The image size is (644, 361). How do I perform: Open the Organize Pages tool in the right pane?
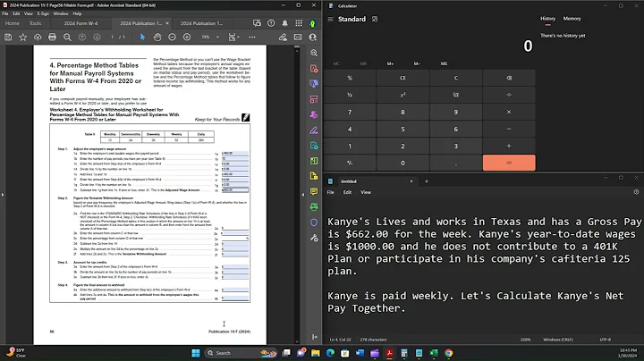[x=314, y=99]
